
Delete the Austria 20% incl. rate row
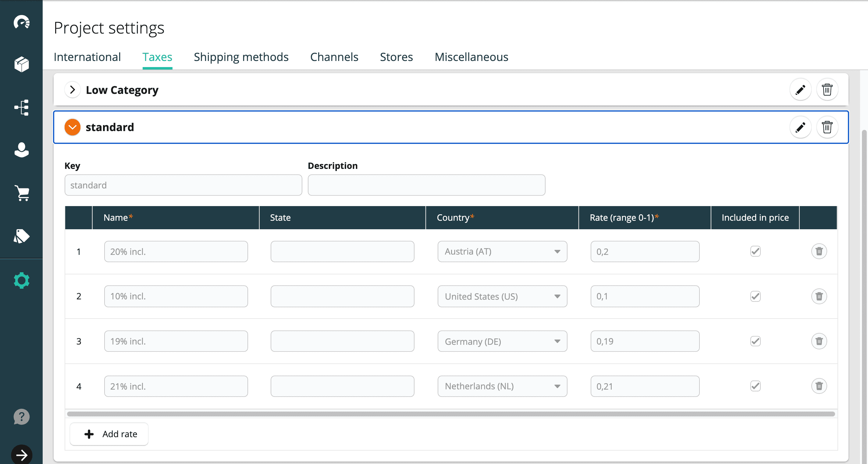(819, 252)
